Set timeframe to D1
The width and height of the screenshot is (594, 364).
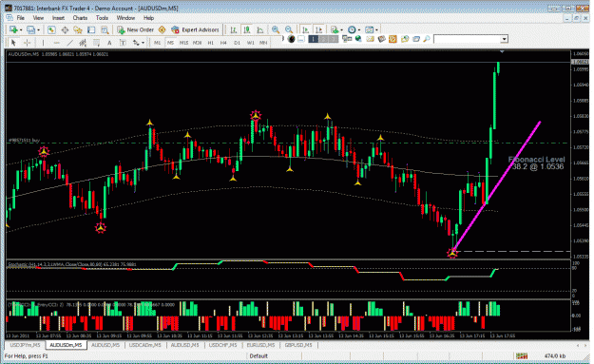point(238,43)
